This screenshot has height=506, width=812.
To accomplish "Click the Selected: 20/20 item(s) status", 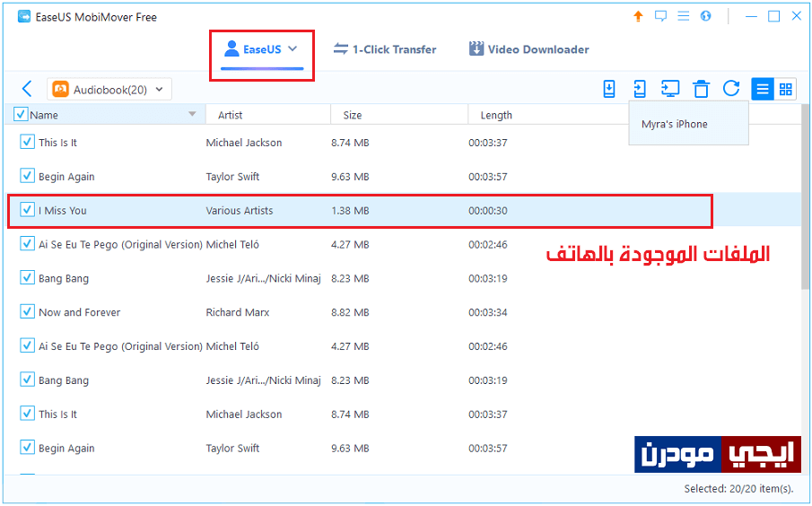I will coord(738,488).
